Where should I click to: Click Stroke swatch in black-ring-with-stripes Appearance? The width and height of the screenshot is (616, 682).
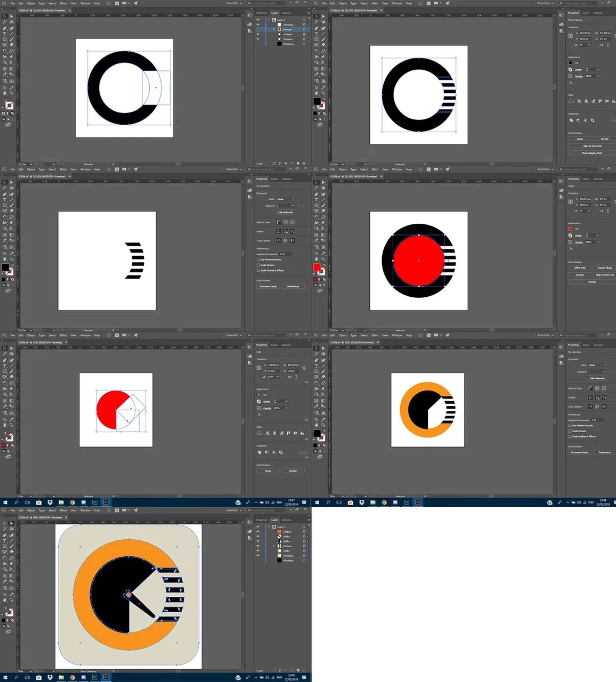click(570, 69)
